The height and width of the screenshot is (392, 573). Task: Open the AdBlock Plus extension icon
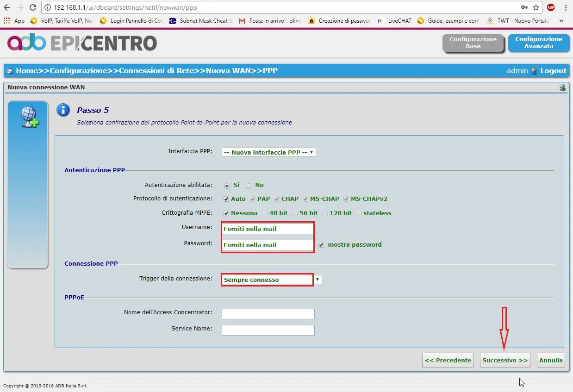[550, 8]
